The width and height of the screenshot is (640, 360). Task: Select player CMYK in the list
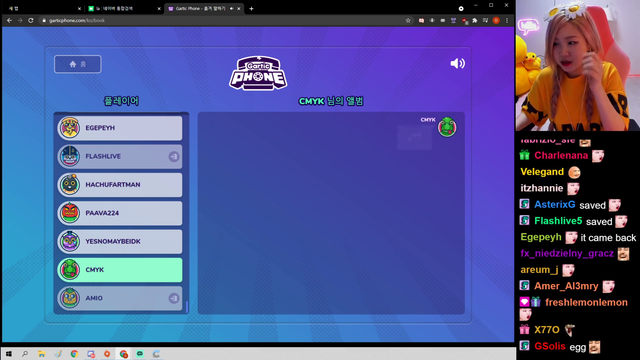click(x=120, y=270)
